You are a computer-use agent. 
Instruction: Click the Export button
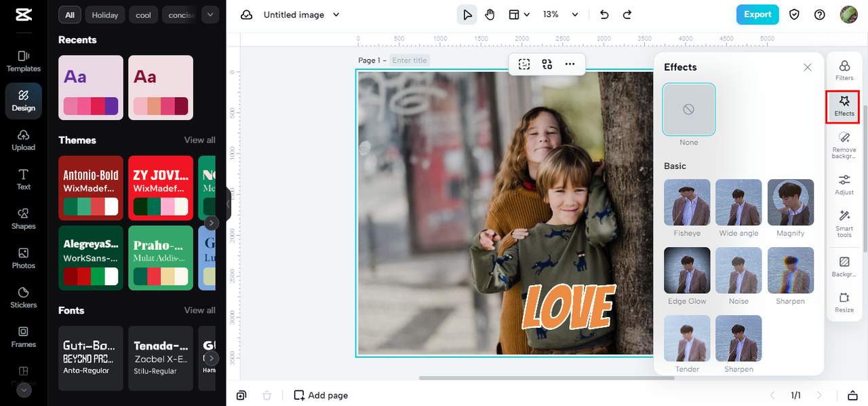pos(757,14)
